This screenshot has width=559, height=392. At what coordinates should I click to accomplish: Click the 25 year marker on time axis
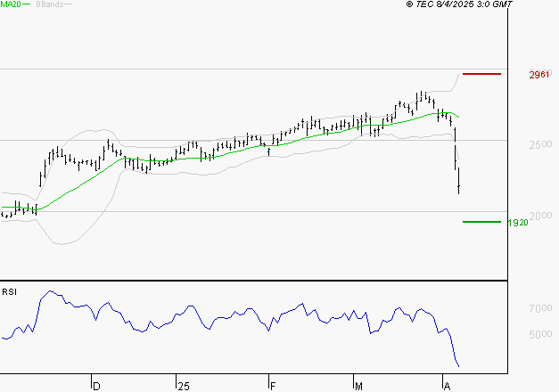[184, 387]
